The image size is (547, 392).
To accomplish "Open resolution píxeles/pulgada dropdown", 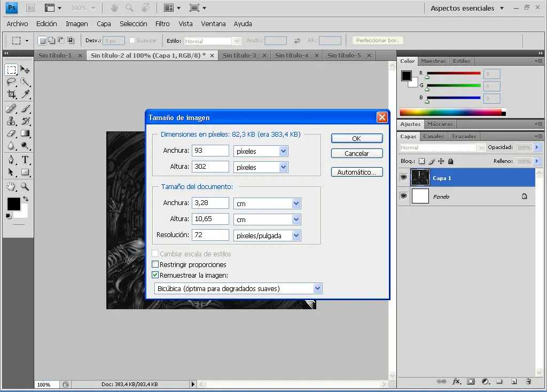I will [x=296, y=236].
